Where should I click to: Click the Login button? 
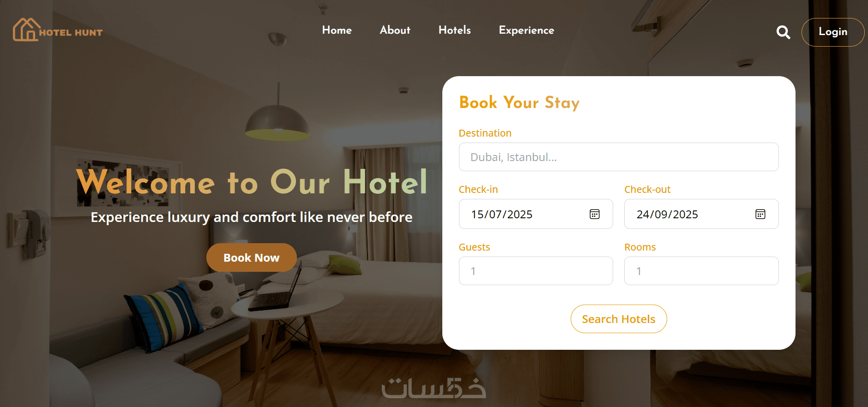click(833, 32)
